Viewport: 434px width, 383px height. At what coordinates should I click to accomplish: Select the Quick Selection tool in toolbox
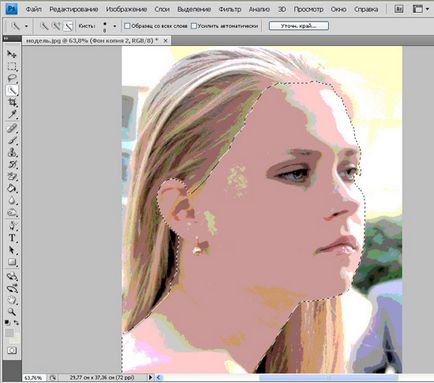point(12,90)
